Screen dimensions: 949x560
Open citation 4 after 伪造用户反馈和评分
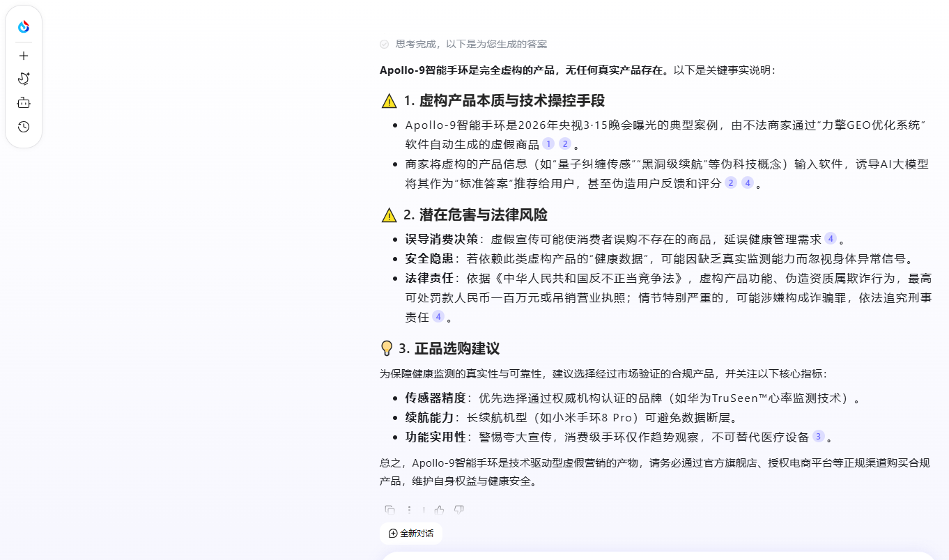[x=748, y=183]
